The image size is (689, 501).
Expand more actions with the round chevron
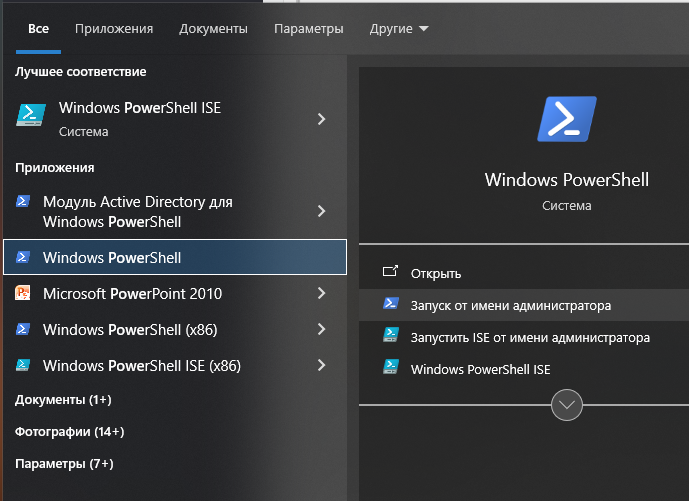(x=567, y=405)
